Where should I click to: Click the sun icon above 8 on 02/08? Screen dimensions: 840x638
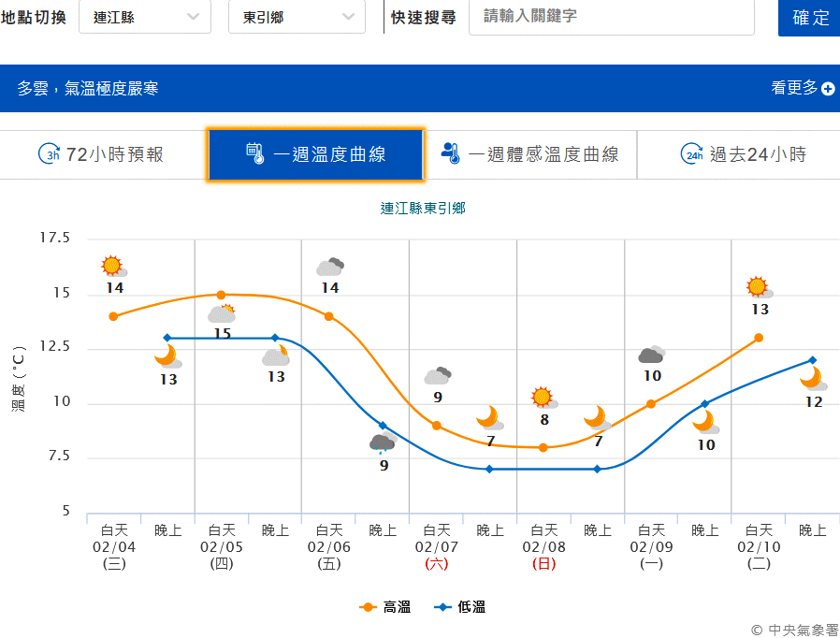pos(543,398)
